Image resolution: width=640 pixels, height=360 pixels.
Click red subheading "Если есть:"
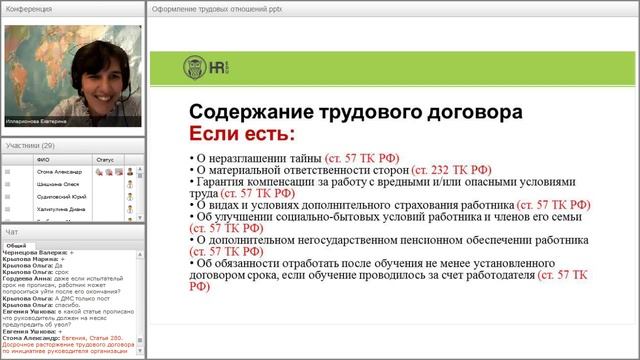(x=242, y=134)
